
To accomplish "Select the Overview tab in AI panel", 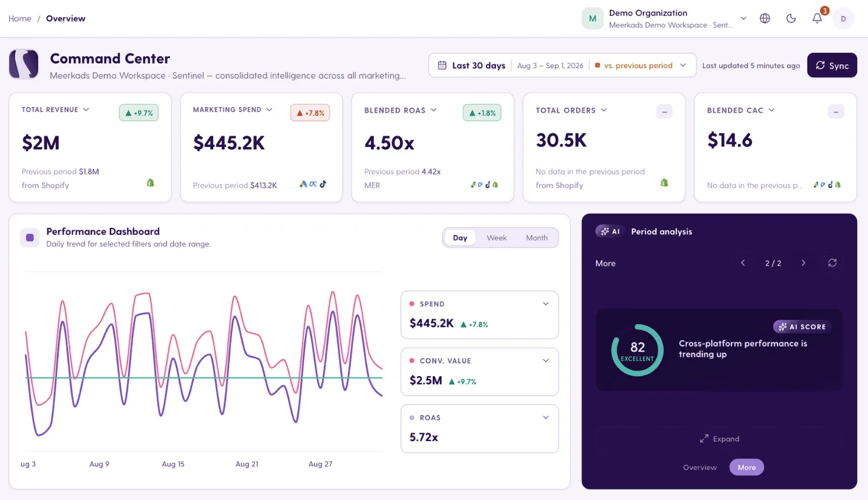I will 700,468.
